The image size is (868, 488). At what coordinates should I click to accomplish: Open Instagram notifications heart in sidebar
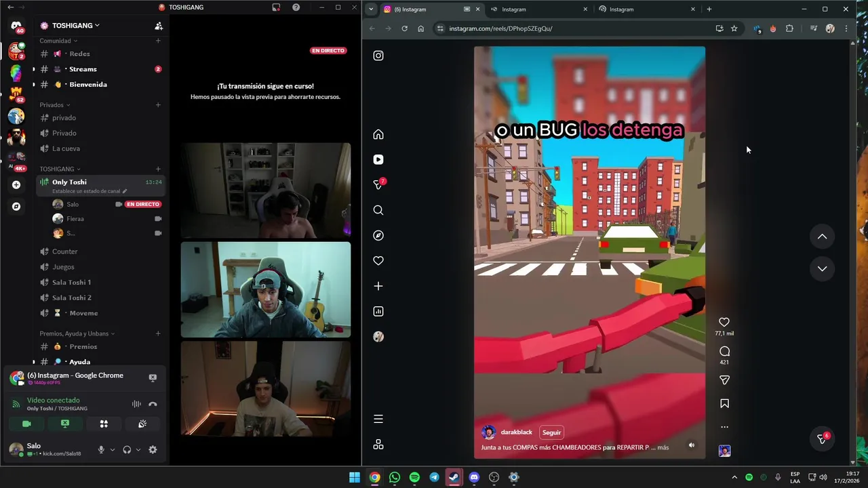[x=378, y=261]
